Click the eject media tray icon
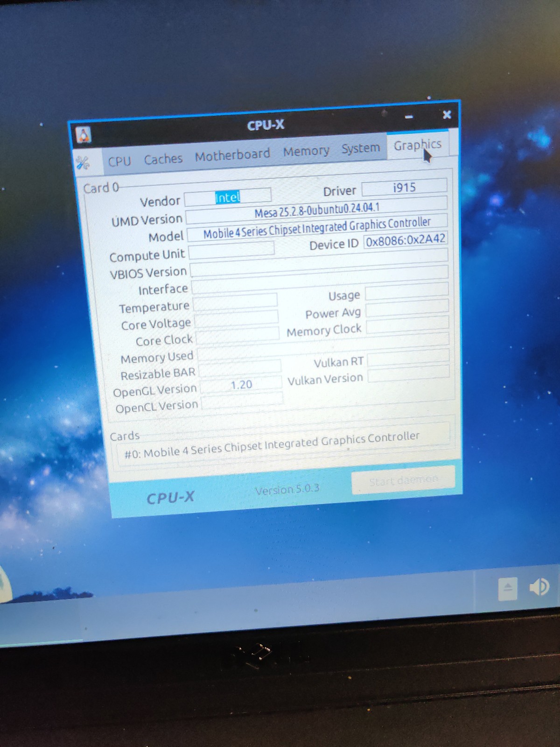This screenshot has width=560, height=747. (508, 589)
